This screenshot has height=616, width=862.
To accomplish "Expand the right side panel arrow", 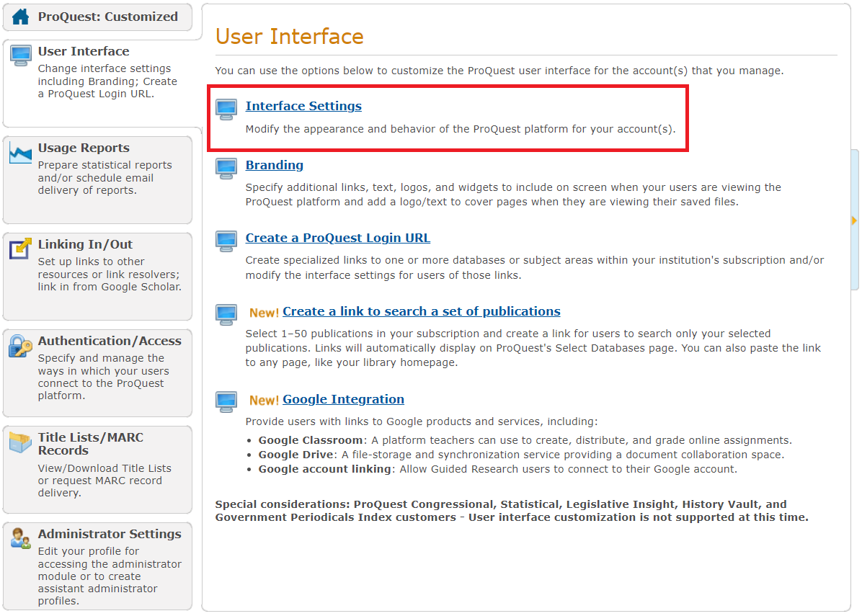I will pyautogui.click(x=855, y=220).
